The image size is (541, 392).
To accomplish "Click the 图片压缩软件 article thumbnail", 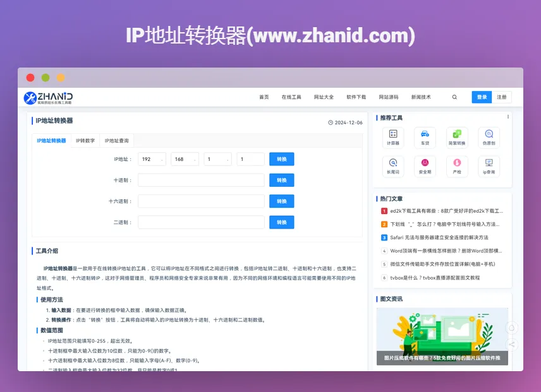I will tap(442, 333).
